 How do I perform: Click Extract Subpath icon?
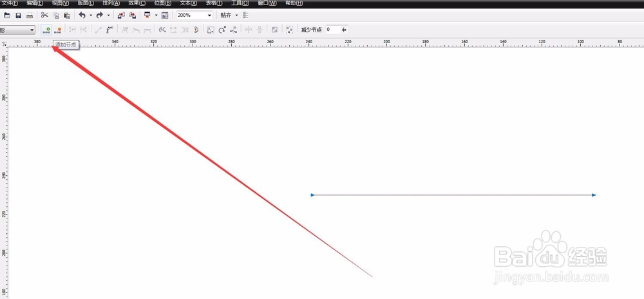185,30
